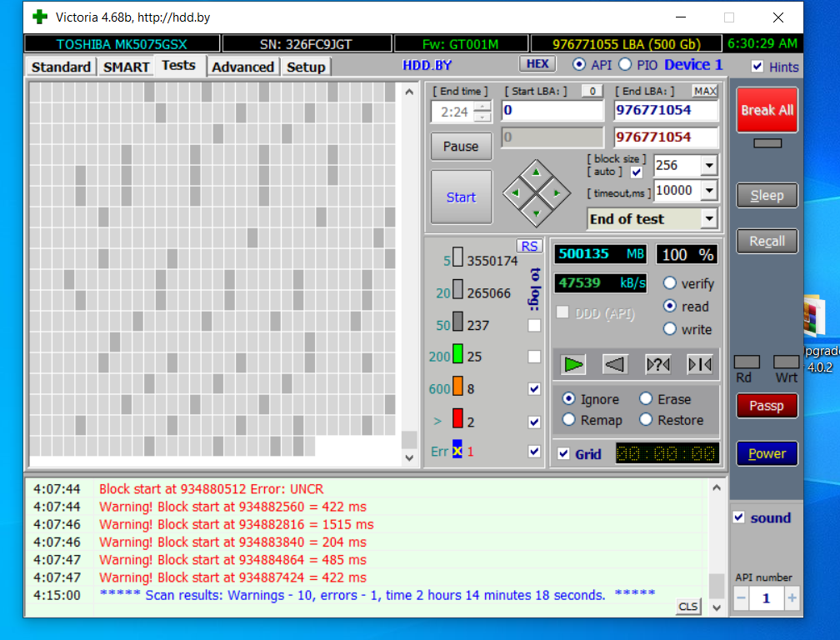Click the red Break All button
The image size is (840, 640).
767,110
